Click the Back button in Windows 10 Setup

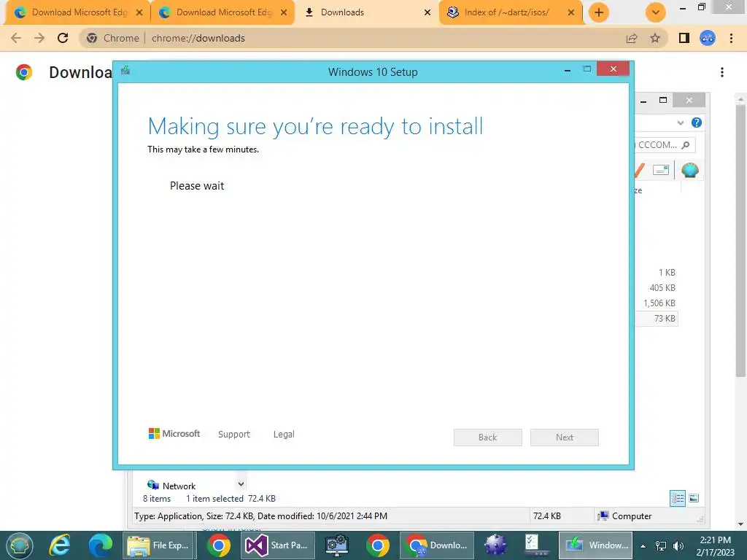(x=488, y=437)
